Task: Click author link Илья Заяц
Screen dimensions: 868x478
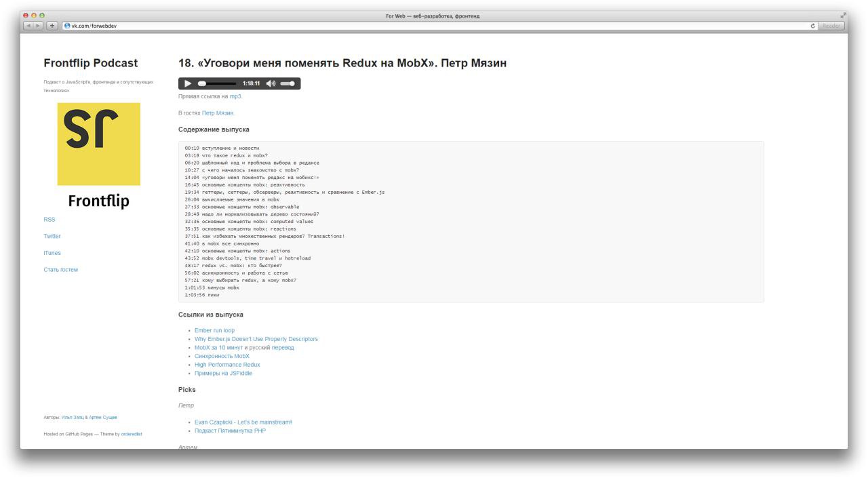Action: (x=73, y=418)
